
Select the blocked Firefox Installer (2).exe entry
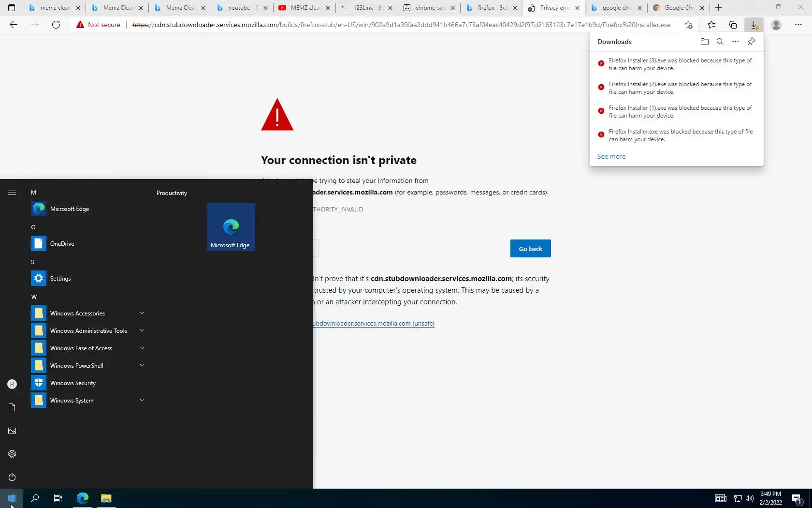click(676, 88)
